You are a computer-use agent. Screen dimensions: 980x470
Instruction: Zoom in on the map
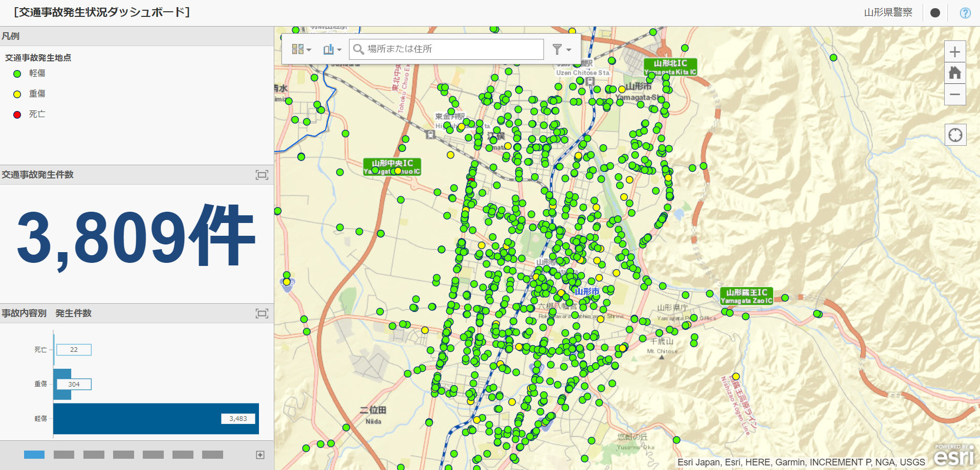[x=954, y=52]
